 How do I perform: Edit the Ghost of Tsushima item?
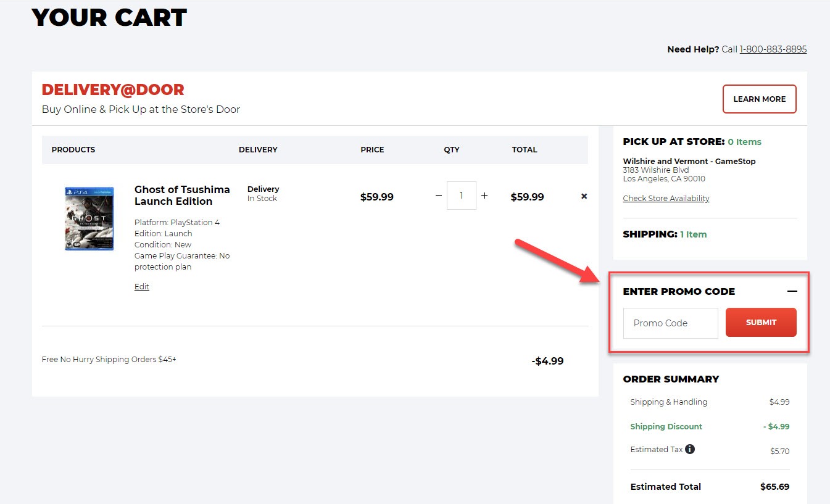142,287
